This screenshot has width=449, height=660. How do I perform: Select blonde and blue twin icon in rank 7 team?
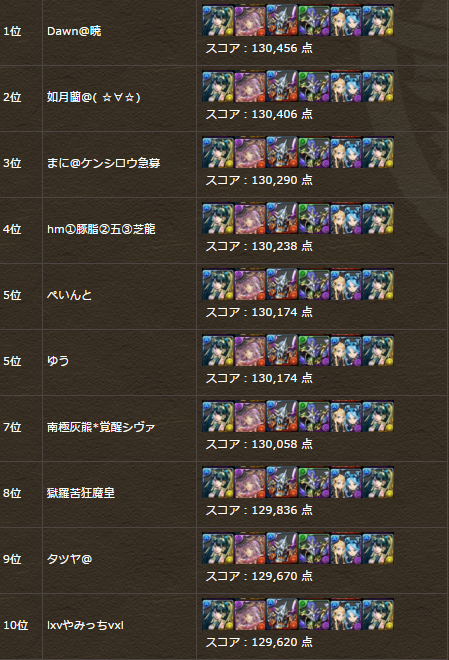coord(346,416)
